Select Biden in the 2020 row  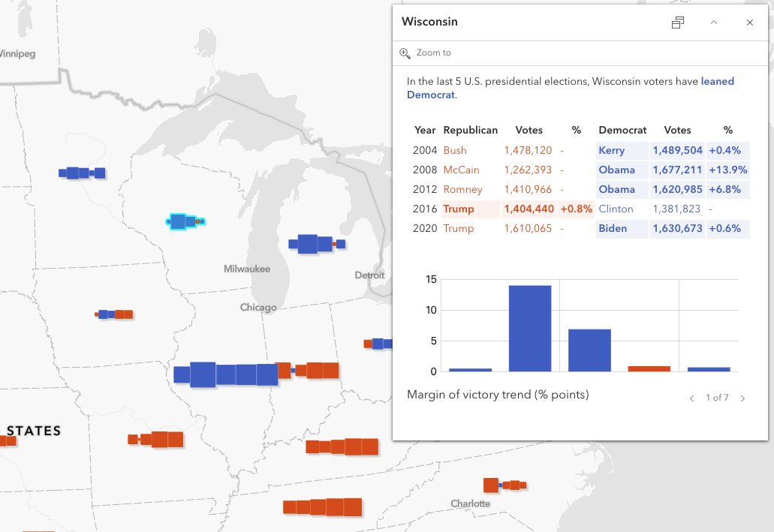click(614, 228)
